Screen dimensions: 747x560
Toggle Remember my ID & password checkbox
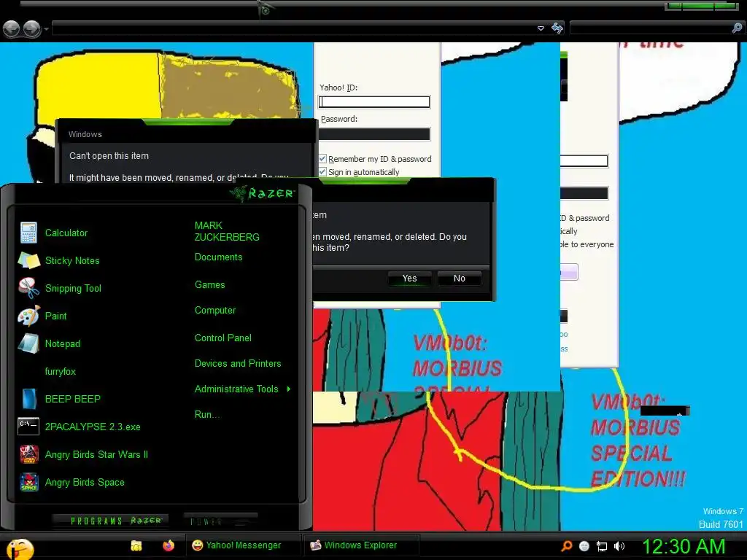click(x=322, y=158)
